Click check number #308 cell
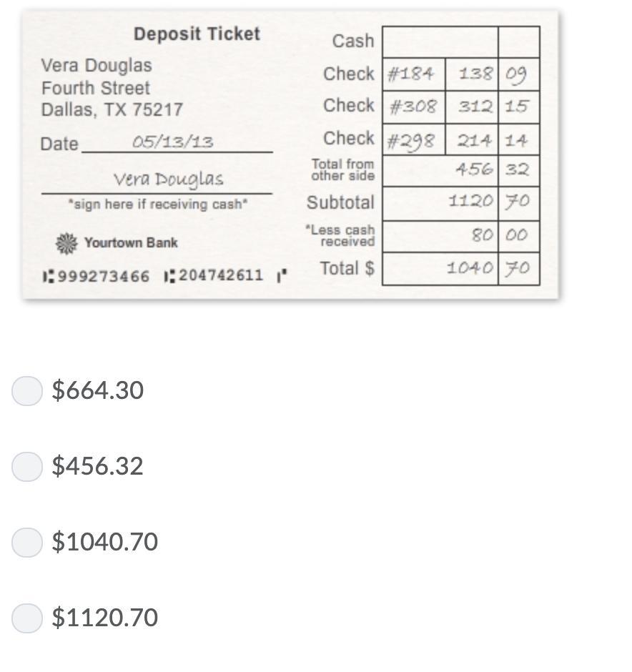This screenshot has height=672, width=632. (413, 107)
